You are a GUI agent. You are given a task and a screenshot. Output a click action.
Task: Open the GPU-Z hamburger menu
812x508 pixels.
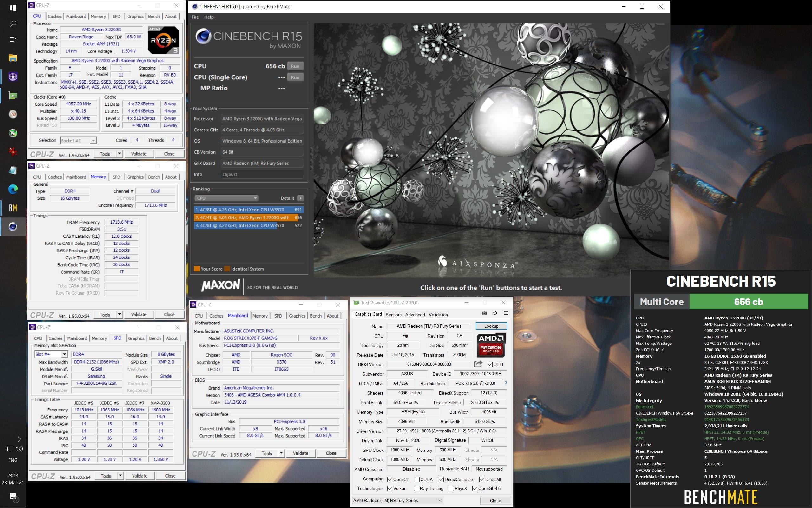506,313
